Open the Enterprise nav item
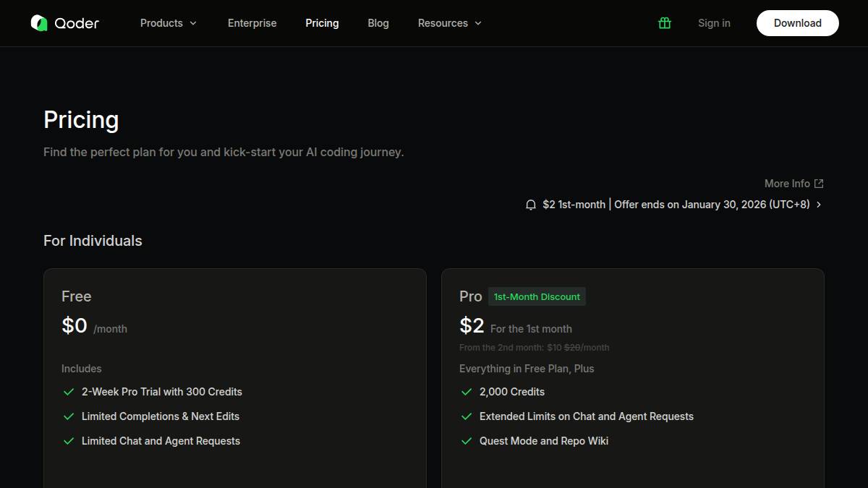This screenshot has height=488, width=868. tap(252, 23)
